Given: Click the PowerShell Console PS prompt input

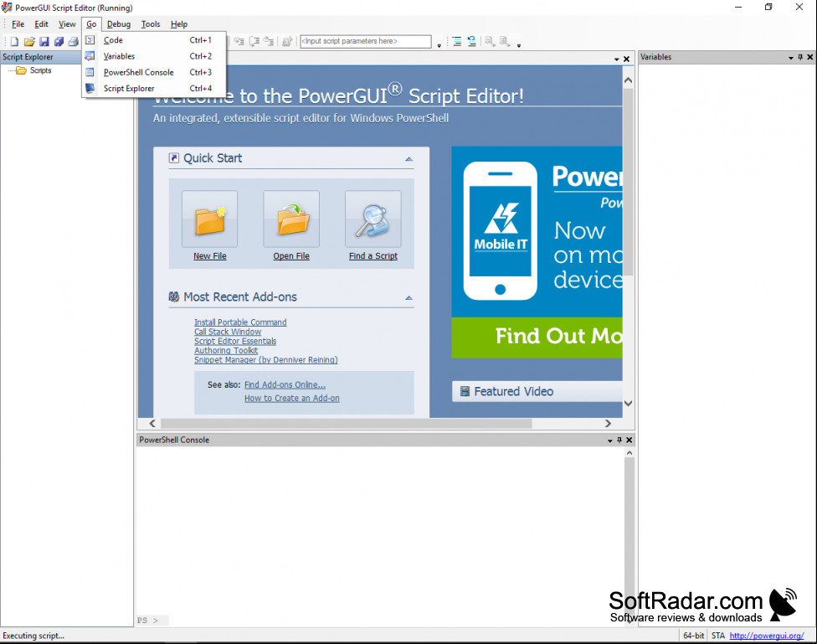Looking at the screenshot, I should [x=152, y=621].
